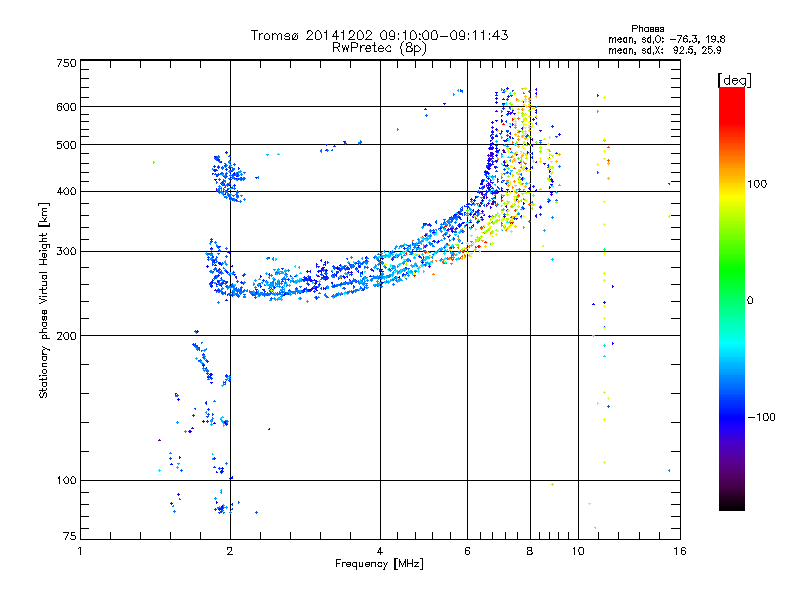Viewport: 800px width, 600px height.
Task: Click the "100" tick label beside the colorbar
Action: [757, 184]
